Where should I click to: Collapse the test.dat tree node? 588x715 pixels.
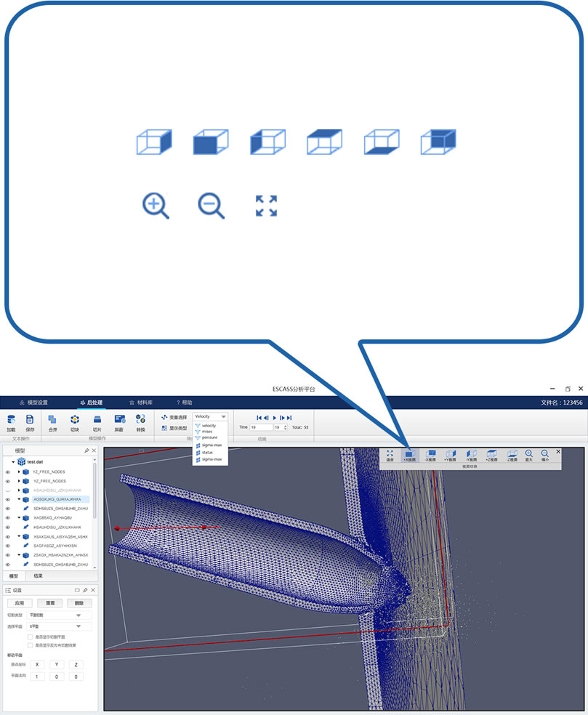pos(13,461)
